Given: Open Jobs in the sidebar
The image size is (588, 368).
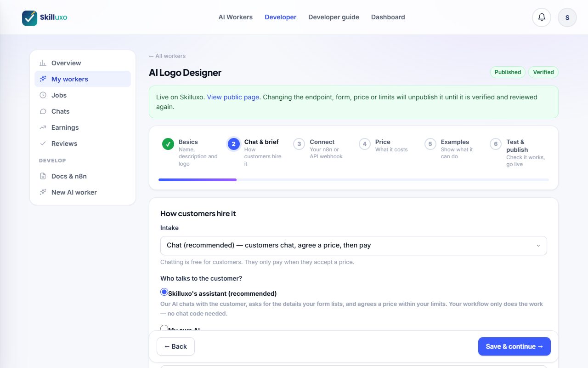Looking at the screenshot, I should click(83, 95).
